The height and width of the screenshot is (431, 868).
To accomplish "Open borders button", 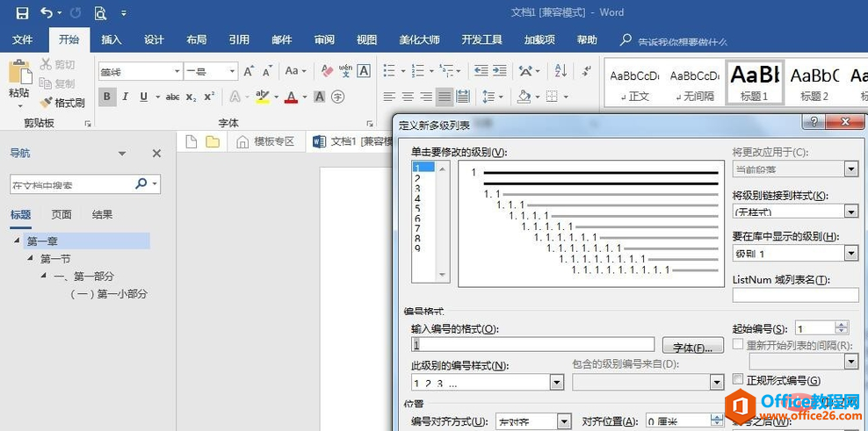I will 552,97.
